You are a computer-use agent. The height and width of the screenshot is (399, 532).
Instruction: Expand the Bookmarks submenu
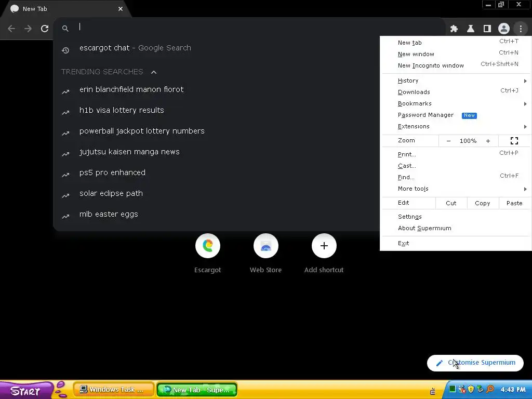pyautogui.click(x=456, y=103)
